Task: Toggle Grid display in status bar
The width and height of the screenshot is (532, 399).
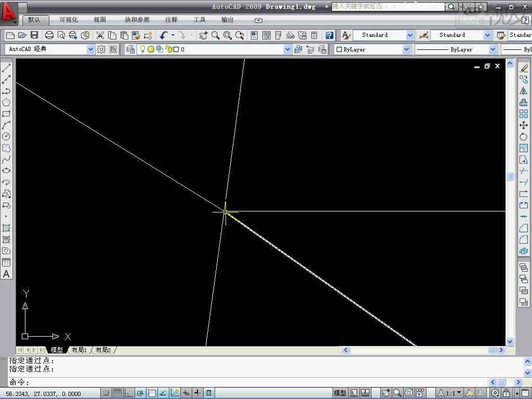Action: (x=117, y=393)
